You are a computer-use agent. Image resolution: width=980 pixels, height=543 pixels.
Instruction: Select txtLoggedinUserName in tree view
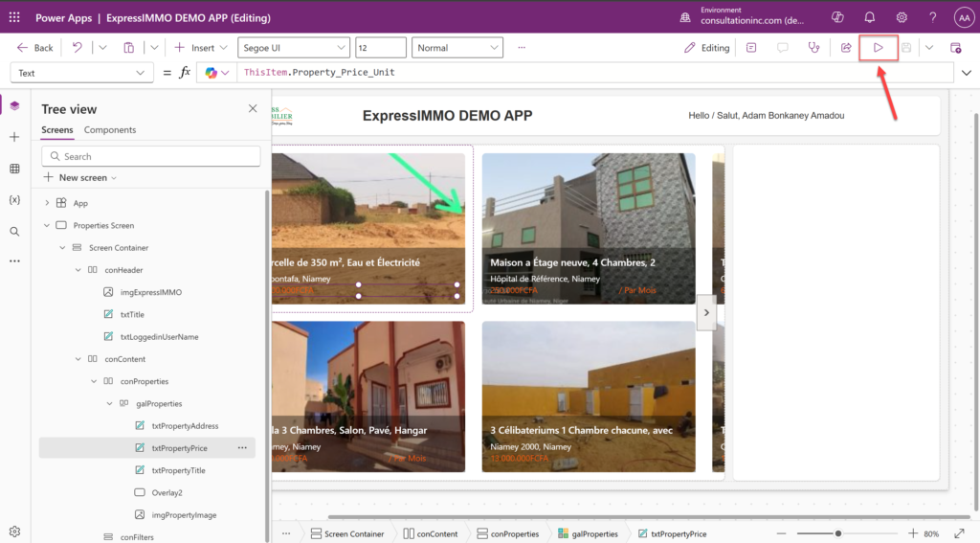160,336
